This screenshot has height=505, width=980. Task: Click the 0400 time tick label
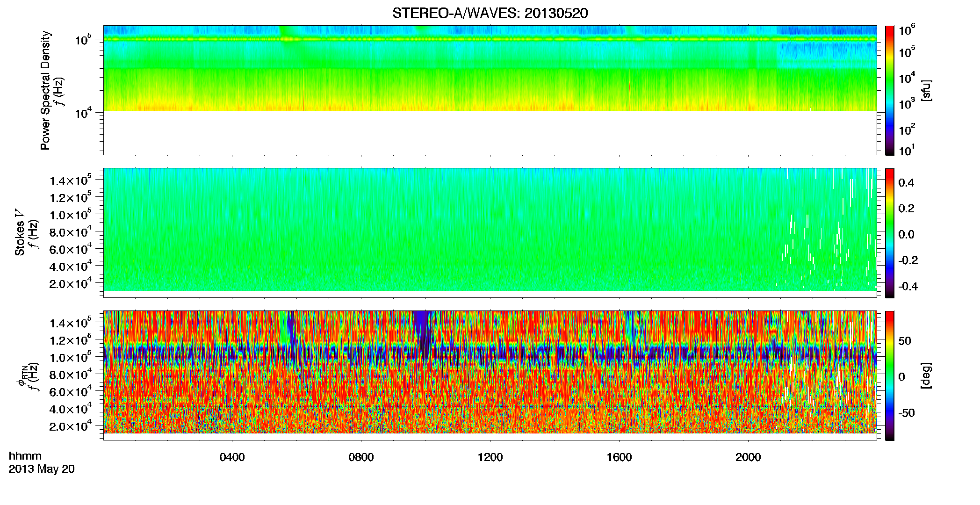232,457
